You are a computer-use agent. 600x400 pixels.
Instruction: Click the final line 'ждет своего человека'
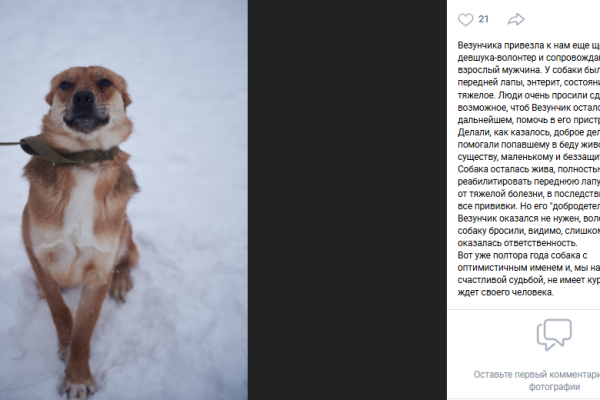tap(505, 292)
